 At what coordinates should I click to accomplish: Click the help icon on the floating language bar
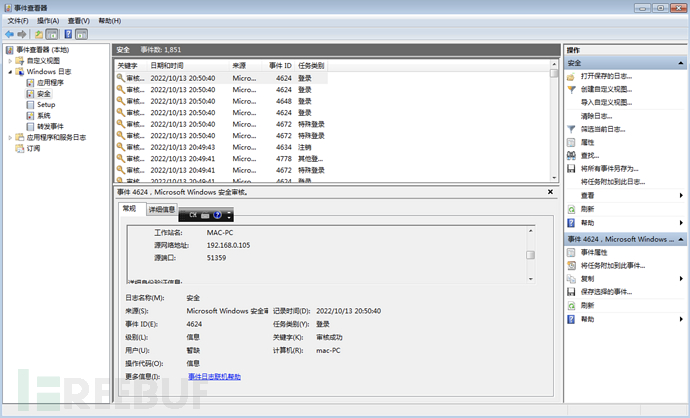coord(217,215)
